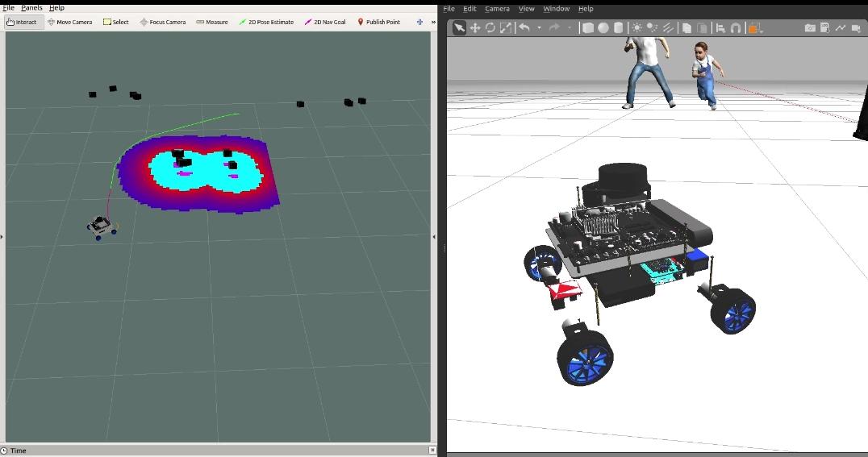
Task: Click the 2D Pose Estimate tool
Action: [265, 22]
